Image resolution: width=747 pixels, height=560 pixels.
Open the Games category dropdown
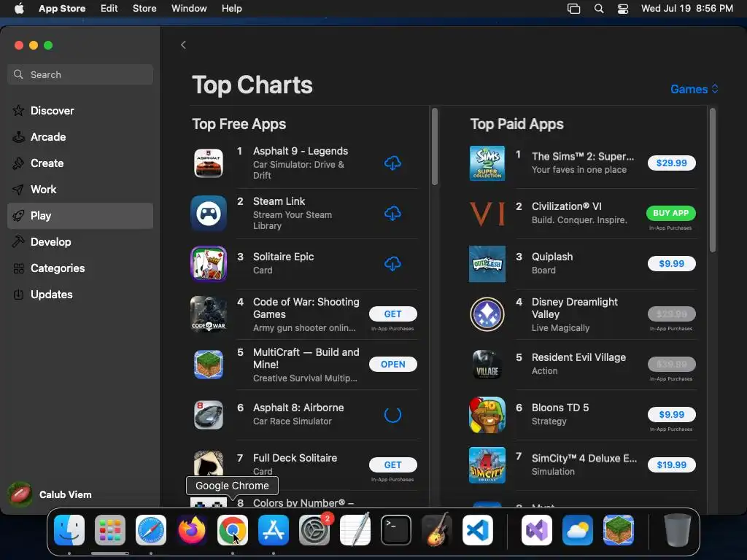[x=694, y=89]
